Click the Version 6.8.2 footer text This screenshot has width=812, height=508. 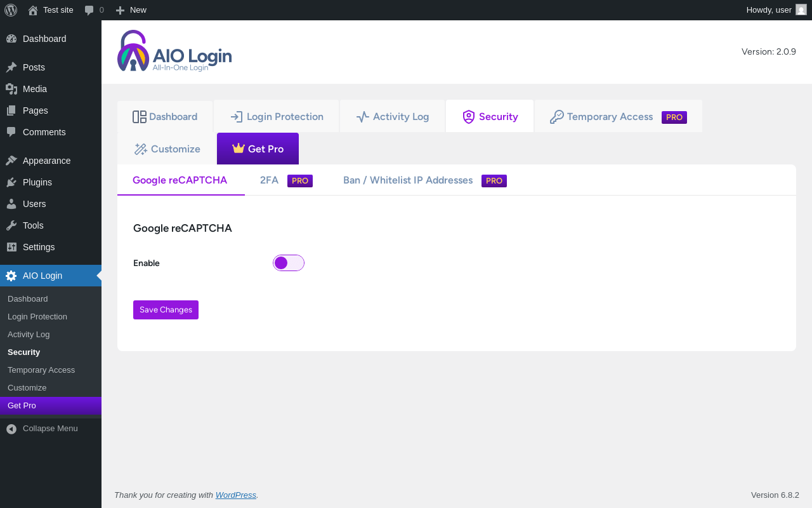point(775,495)
